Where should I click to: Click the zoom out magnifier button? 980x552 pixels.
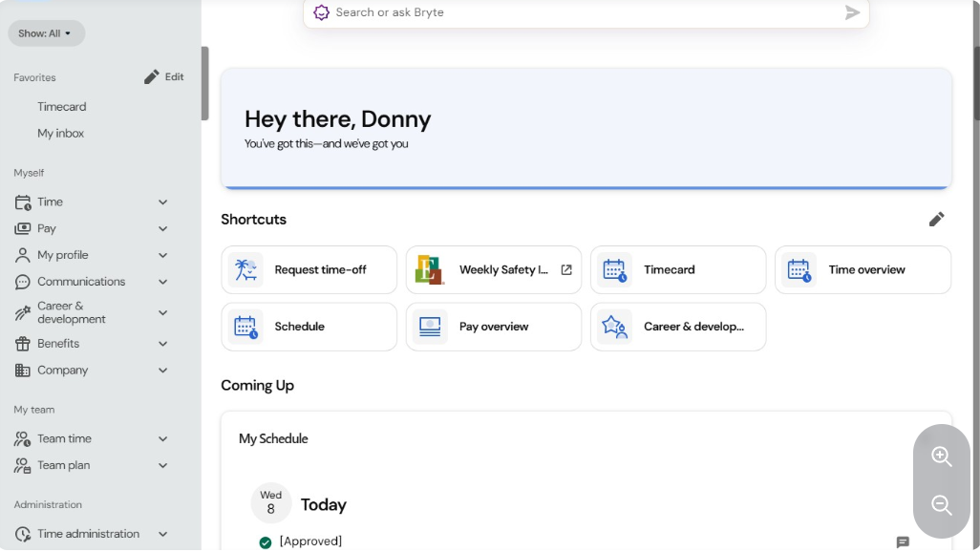[941, 505]
